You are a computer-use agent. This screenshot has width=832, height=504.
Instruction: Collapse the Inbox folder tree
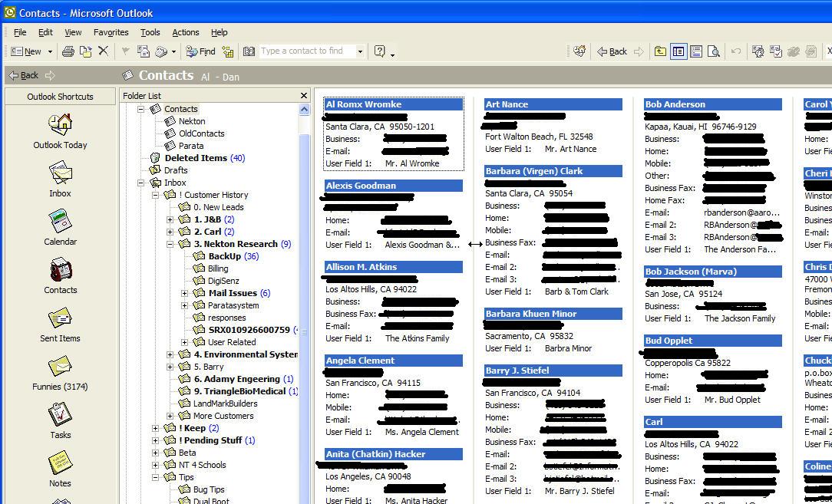click(141, 183)
